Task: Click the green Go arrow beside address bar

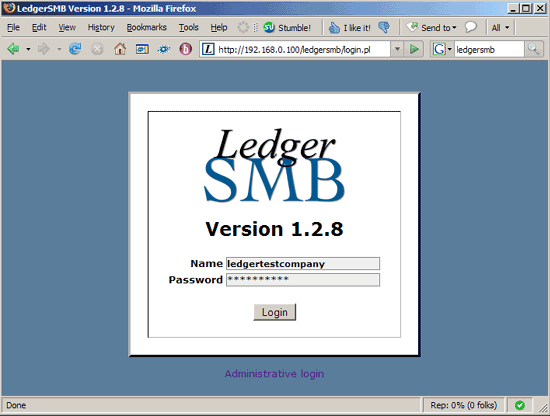Action: [x=414, y=49]
